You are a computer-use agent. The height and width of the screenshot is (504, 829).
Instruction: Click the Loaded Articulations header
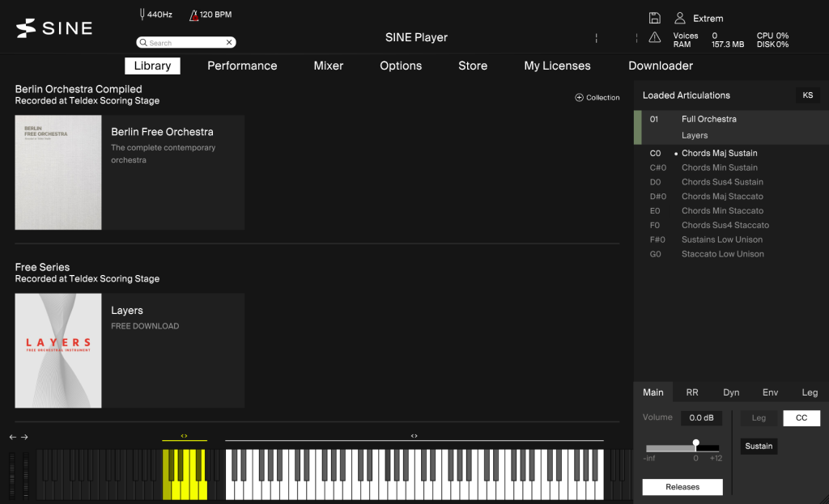(687, 95)
